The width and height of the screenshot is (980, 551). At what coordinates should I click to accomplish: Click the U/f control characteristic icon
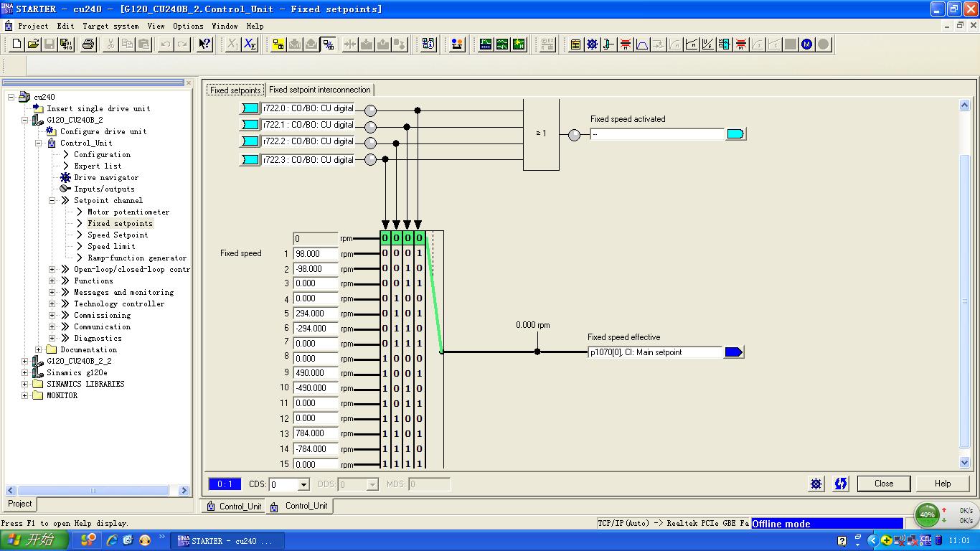pyautogui.click(x=708, y=44)
